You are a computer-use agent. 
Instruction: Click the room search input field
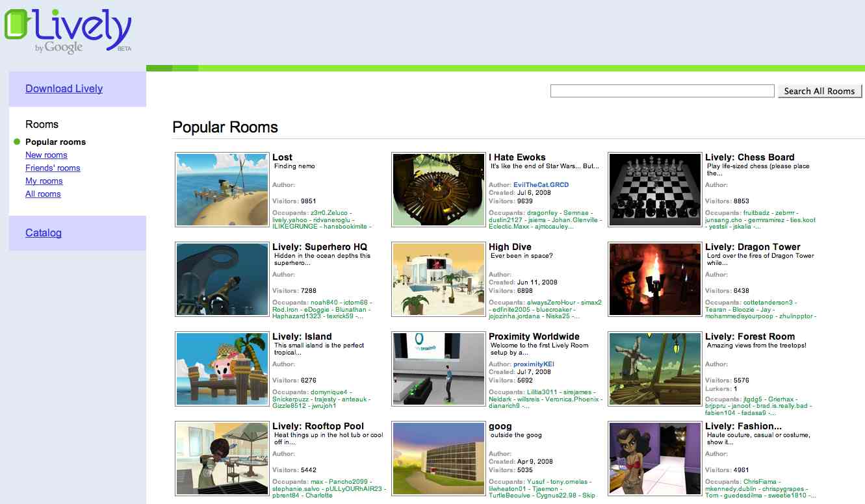coord(662,91)
